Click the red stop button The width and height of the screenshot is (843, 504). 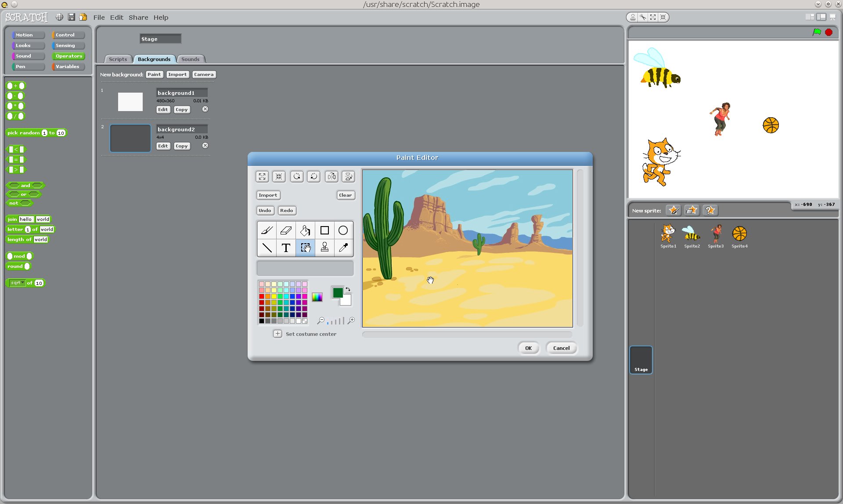[829, 32]
